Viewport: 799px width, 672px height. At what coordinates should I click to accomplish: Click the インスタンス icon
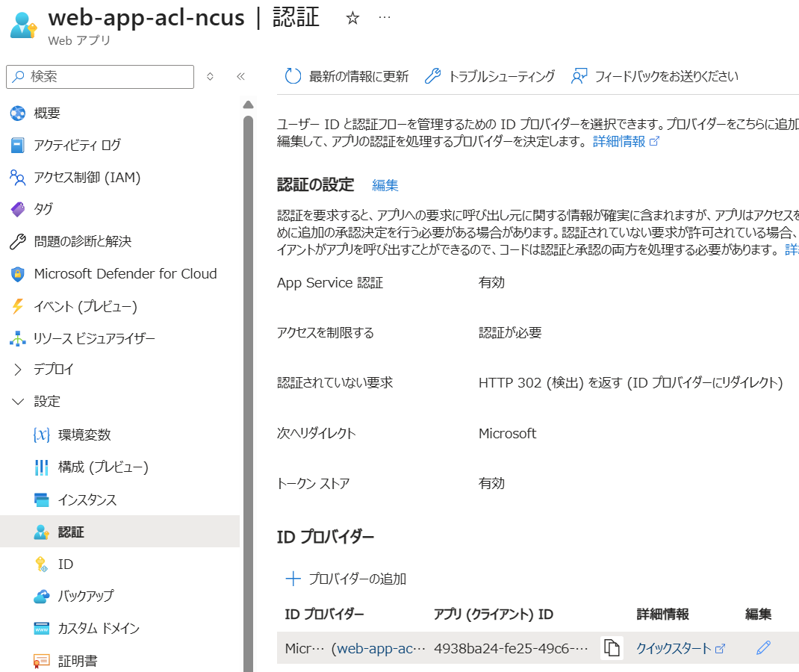[41, 500]
